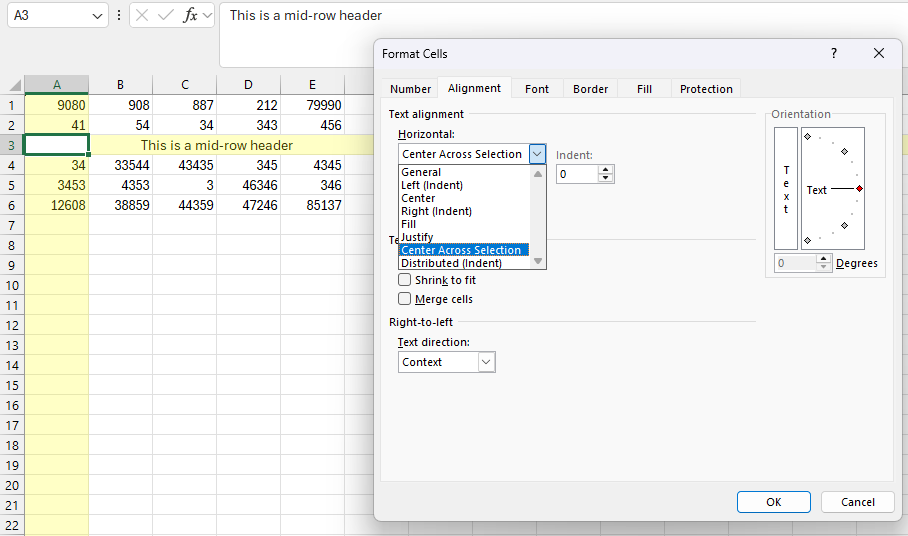This screenshot has width=908, height=536.
Task: Decrease Indent with the down spinner
Action: tap(606, 178)
